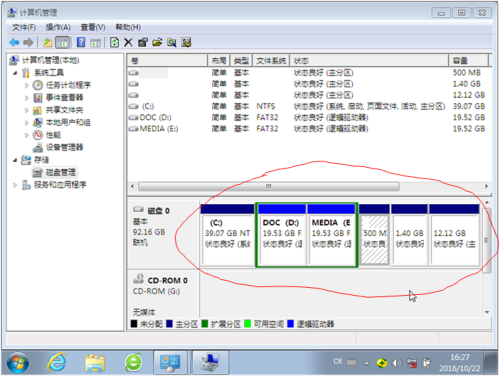The height and width of the screenshot is (376, 500).
Task: Expand the 事件查看器 node
Action: pos(27,98)
